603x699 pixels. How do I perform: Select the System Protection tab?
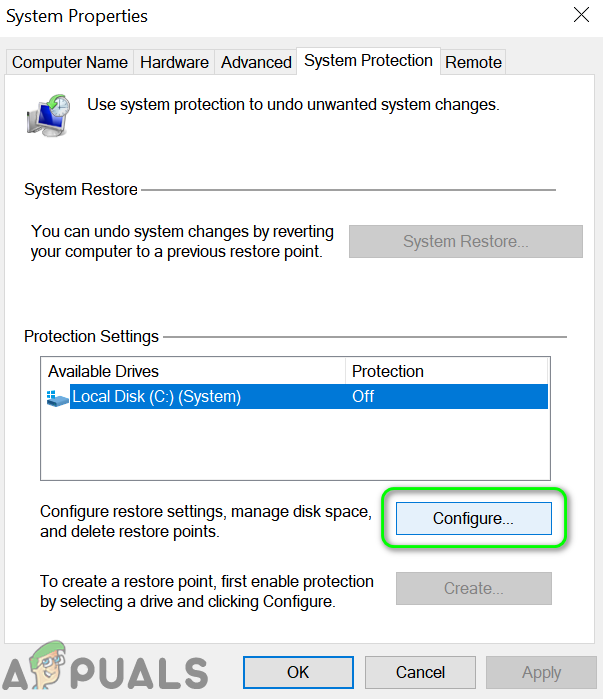(x=368, y=61)
